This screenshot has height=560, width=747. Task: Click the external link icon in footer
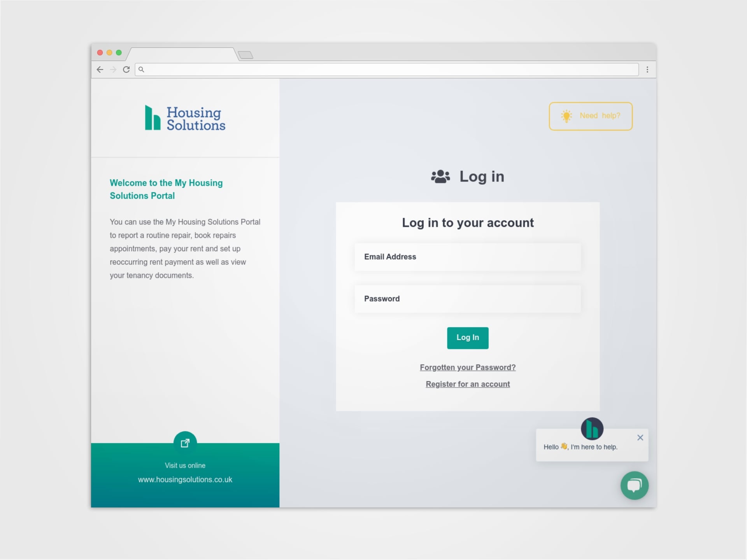(x=185, y=443)
